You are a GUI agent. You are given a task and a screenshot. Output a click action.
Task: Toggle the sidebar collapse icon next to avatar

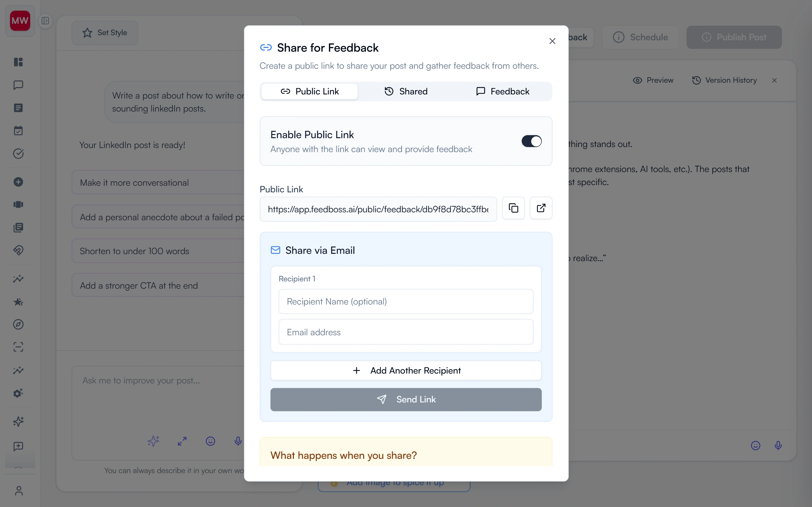pyautogui.click(x=45, y=21)
